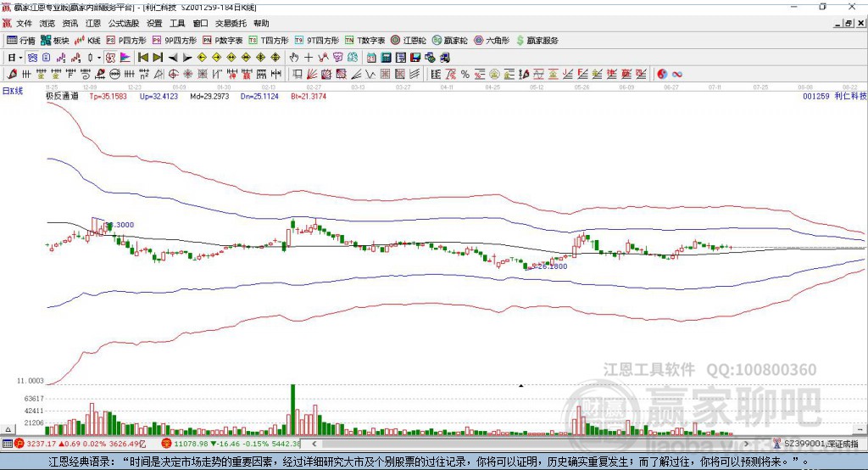Screen dimensions: 868x470
Task: Open the calculator icon
Action: click(386, 58)
